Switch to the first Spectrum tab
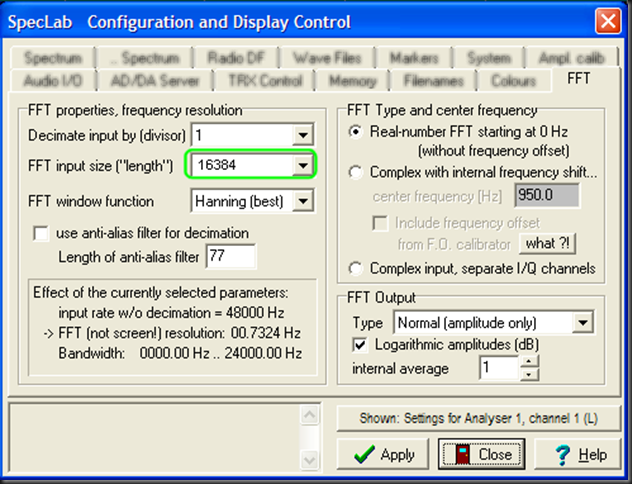Screen dimensions: 632x484 pyautogui.click(x=53, y=58)
